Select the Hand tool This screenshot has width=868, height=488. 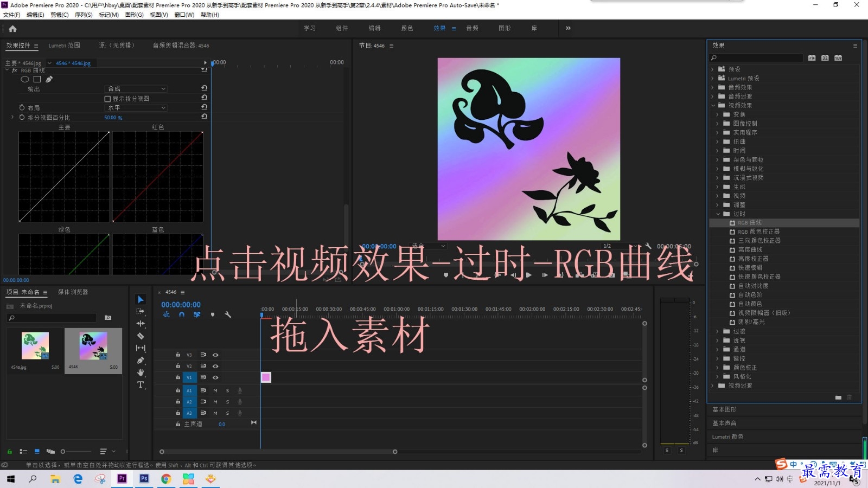pos(141,373)
